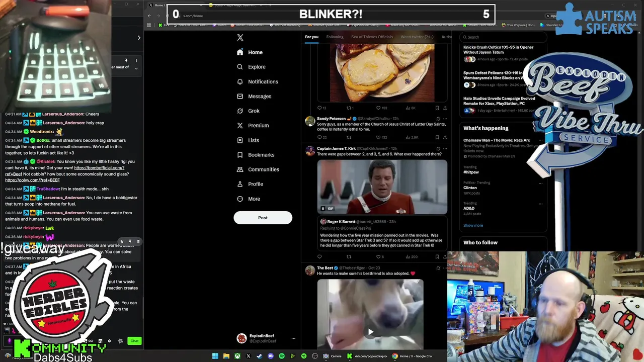Open more options on The Best's tweet
The height and width of the screenshot is (362, 644).
coord(445,268)
